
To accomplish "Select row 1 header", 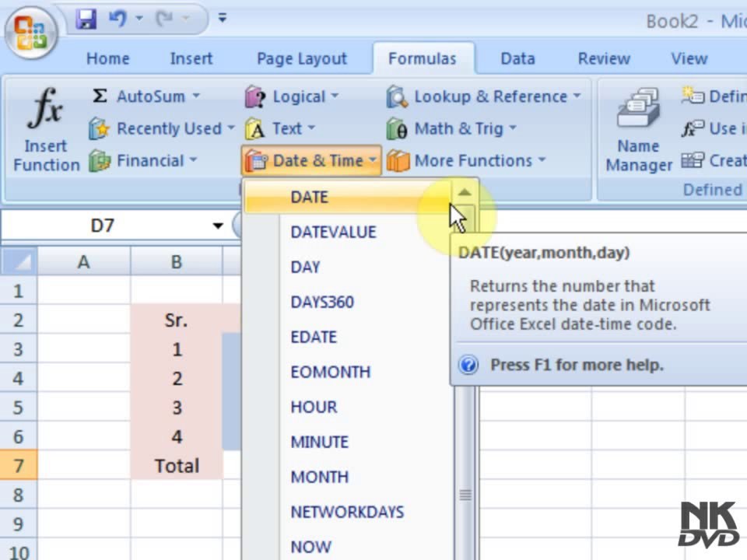I will pos(18,290).
